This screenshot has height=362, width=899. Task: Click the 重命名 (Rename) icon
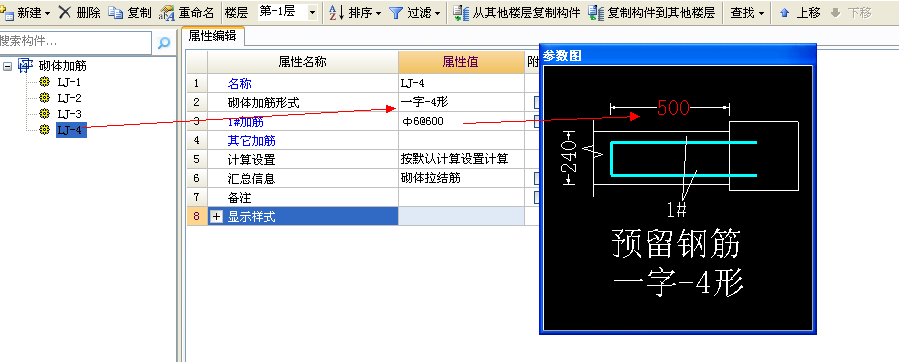tap(167, 13)
